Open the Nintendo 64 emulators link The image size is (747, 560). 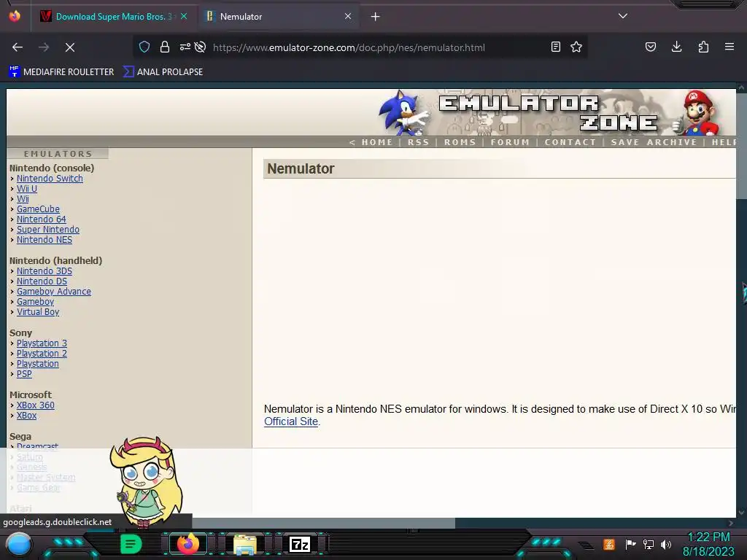(42, 219)
